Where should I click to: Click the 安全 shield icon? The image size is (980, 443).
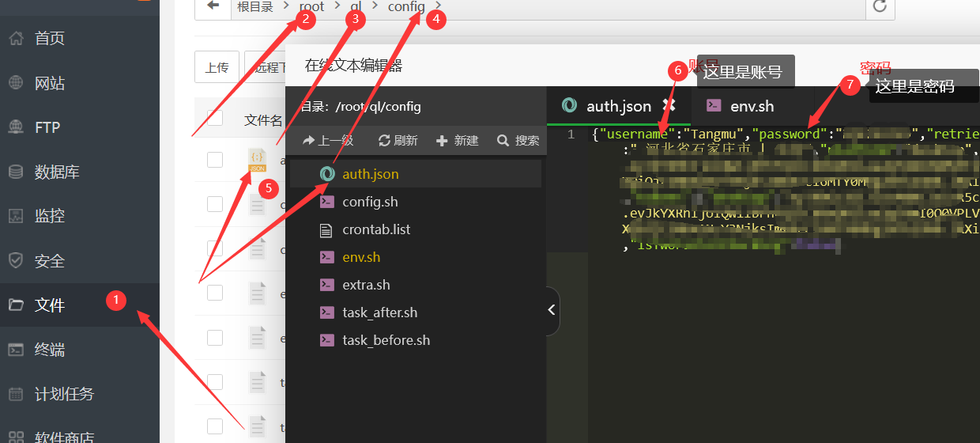point(16,259)
